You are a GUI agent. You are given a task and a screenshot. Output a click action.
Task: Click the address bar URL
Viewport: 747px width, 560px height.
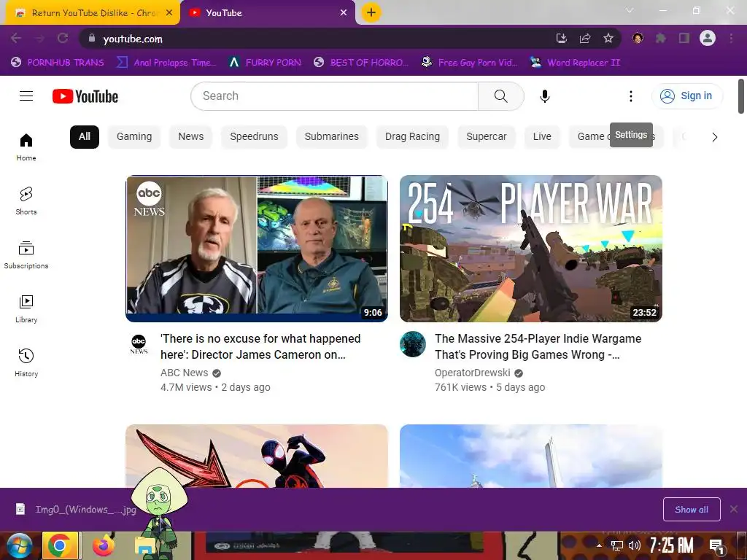pos(133,39)
